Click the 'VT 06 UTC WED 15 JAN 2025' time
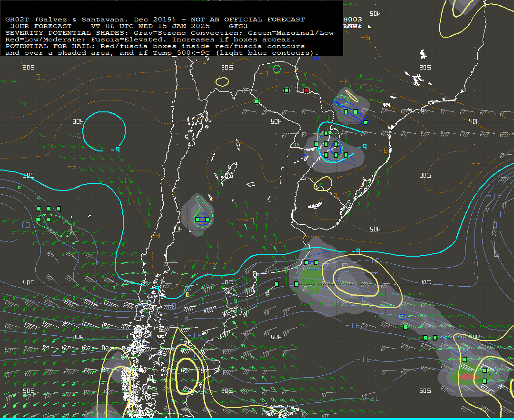Image resolution: width=514 pixels, height=420 pixels. coord(150,26)
